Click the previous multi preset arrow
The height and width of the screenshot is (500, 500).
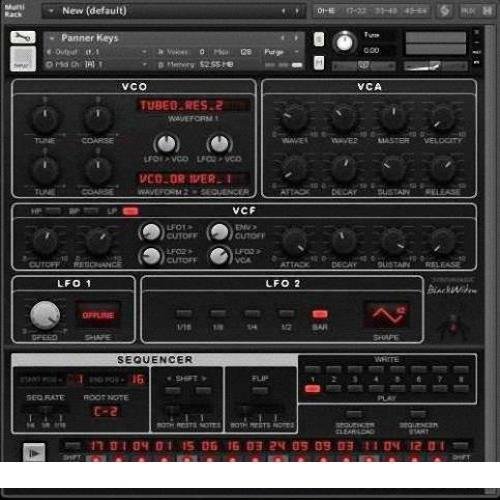[x=283, y=11]
